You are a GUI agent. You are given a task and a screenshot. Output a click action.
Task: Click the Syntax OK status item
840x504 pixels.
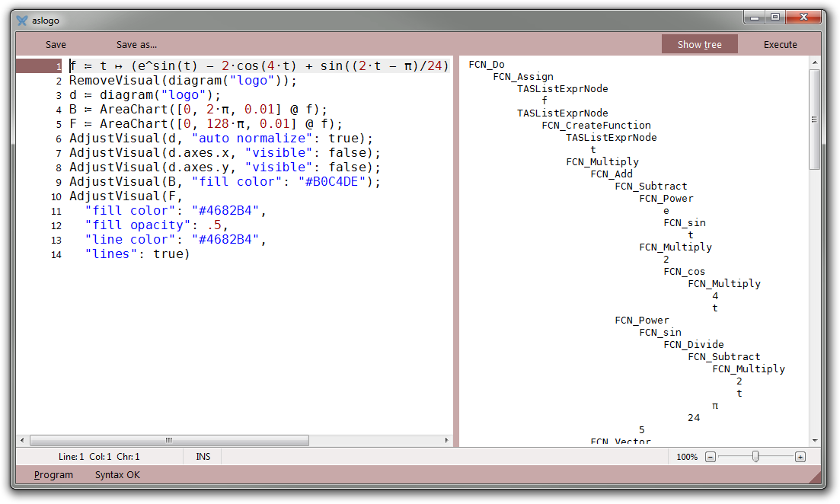click(x=117, y=475)
